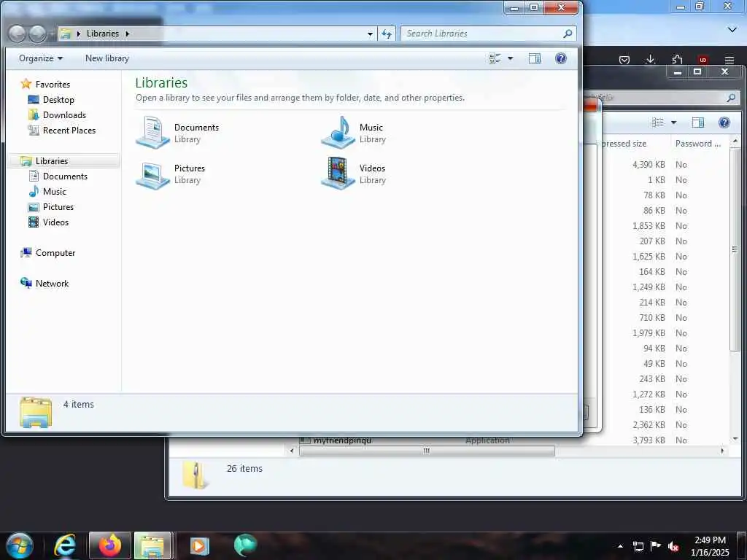The height and width of the screenshot is (560, 747).
Task: Click Libraries breadcrumb in address bar
Action: (x=103, y=34)
